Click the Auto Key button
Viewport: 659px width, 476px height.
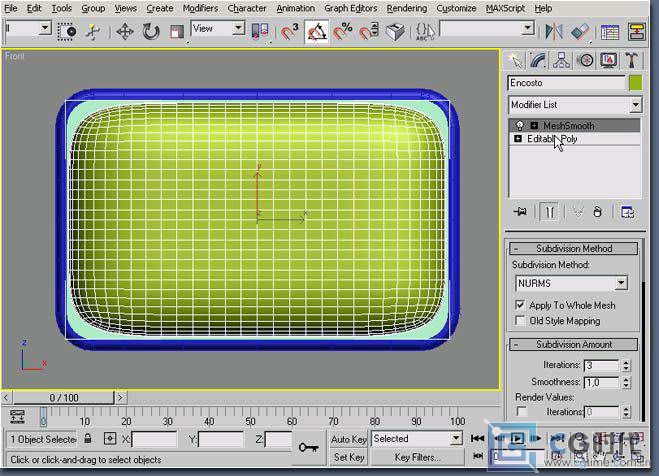pyautogui.click(x=349, y=439)
